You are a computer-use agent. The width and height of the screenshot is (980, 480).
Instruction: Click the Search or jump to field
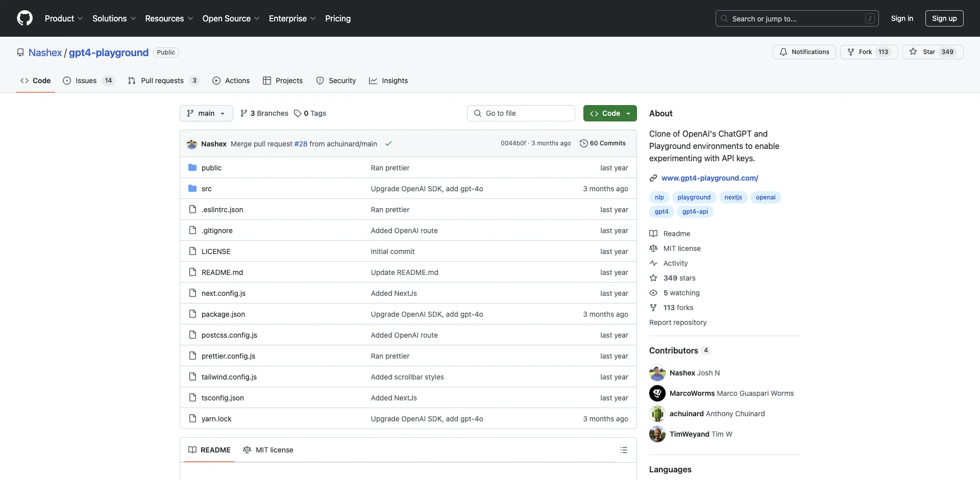coord(797,18)
